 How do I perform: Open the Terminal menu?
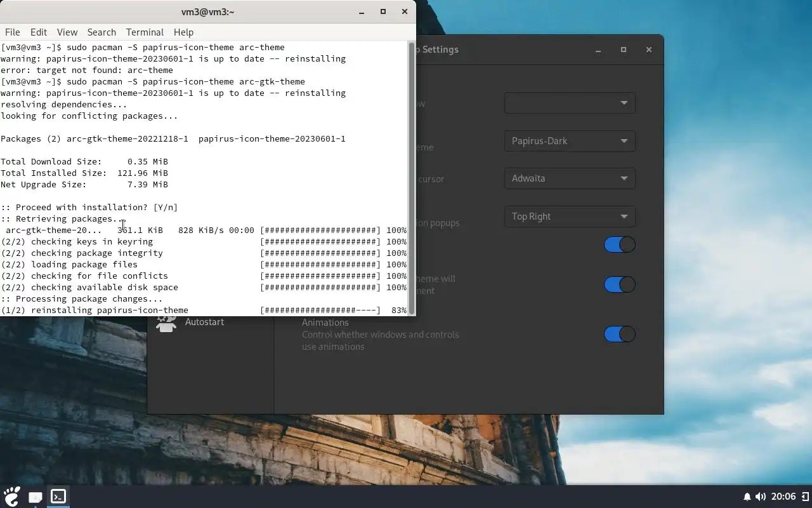coord(145,32)
